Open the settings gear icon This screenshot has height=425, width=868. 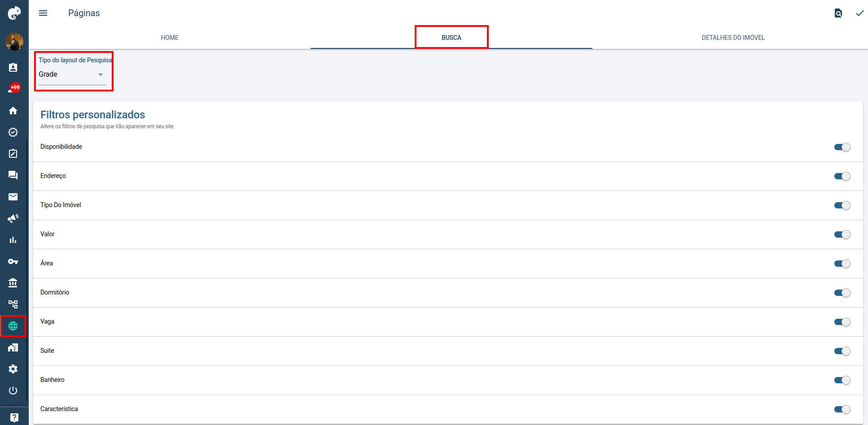click(13, 369)
